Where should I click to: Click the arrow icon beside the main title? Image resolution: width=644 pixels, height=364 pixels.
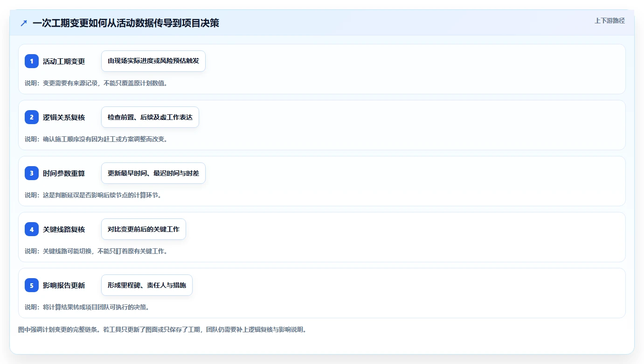tap(24, 23)
